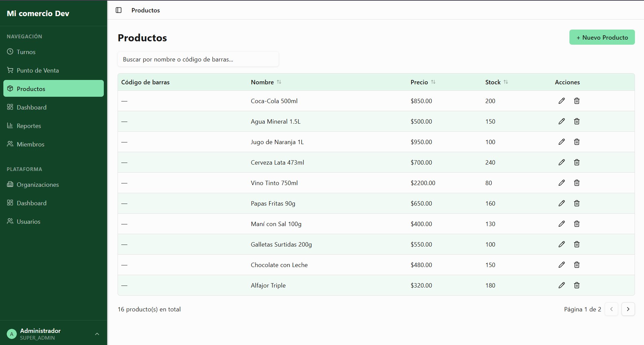This screenshot has width=644, height=345.
Task: Toggle the sidebar panel icon
Action: click(x=119, y=10)
